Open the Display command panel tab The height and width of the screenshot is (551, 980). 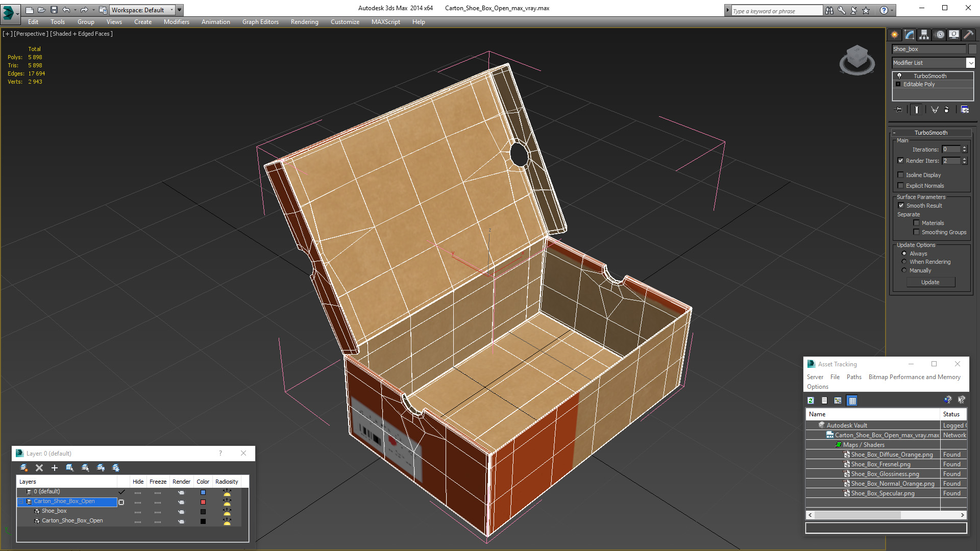(x=954, y=35)
